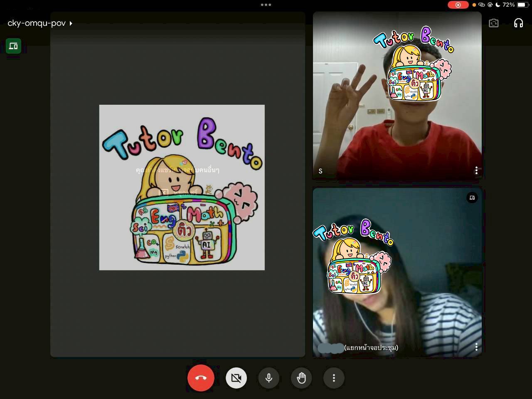Tap the battery icon in status bar
This screenshot has height=399, width=532.
[x=522, y=5]
